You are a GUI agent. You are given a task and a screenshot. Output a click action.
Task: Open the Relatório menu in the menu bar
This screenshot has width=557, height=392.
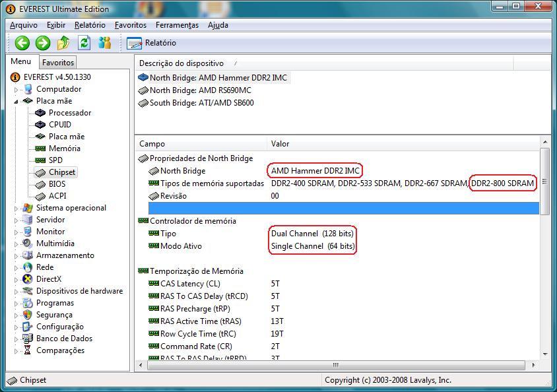90,25
